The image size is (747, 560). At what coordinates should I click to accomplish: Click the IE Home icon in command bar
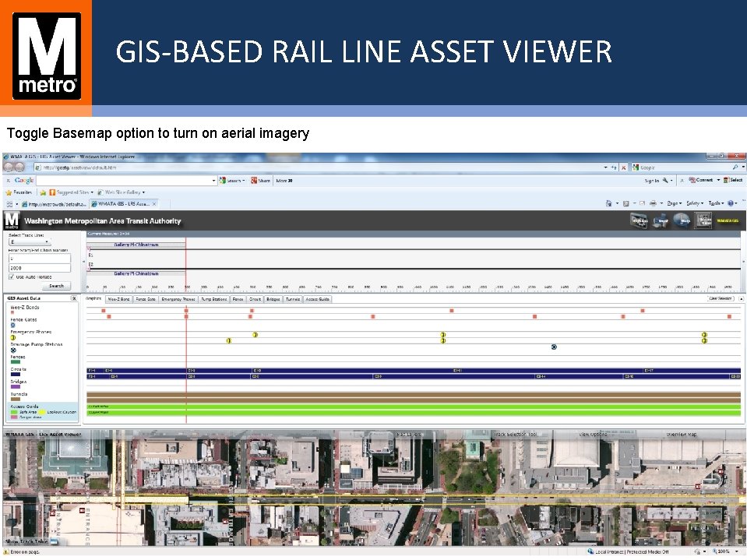coord(608,203)
